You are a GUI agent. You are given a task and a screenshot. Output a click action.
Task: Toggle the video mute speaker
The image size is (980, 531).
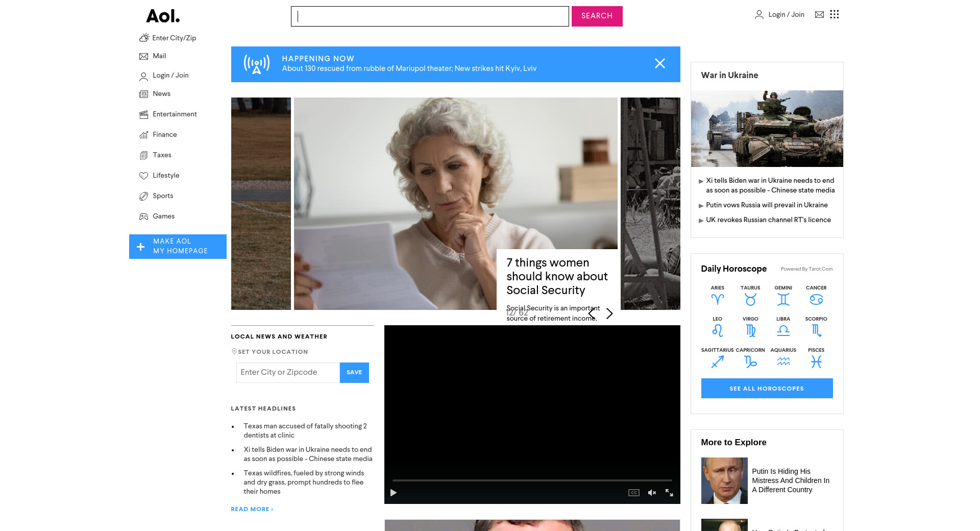click(652, 493)
